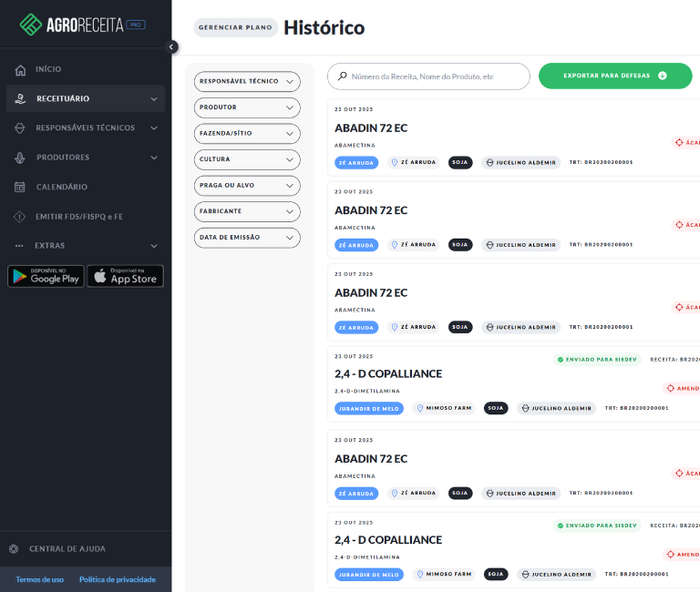700x592 pixels.
Task: Open the Produtores menu item
Action: pyautogui.click(x=85, y=158)
